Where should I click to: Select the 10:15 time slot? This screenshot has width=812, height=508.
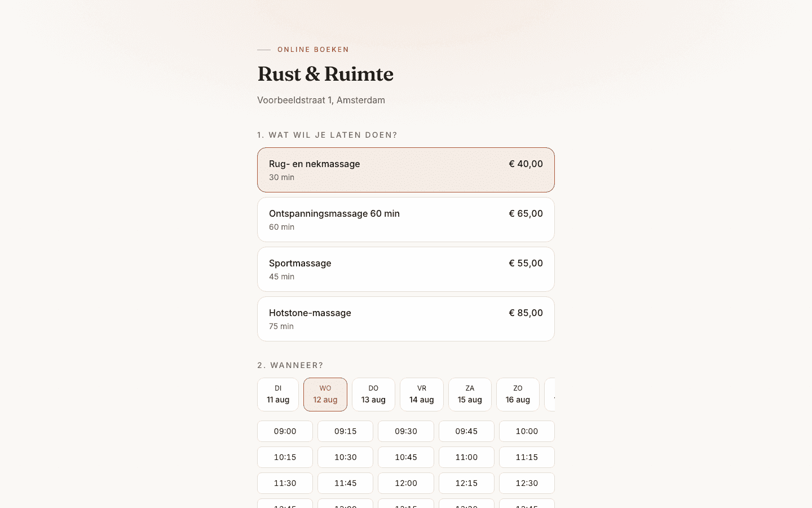(x=285, y=457)
